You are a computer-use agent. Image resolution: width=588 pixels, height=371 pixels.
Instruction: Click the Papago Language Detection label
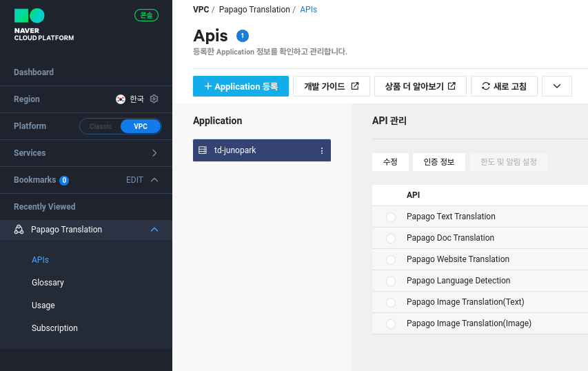[458, 281]
